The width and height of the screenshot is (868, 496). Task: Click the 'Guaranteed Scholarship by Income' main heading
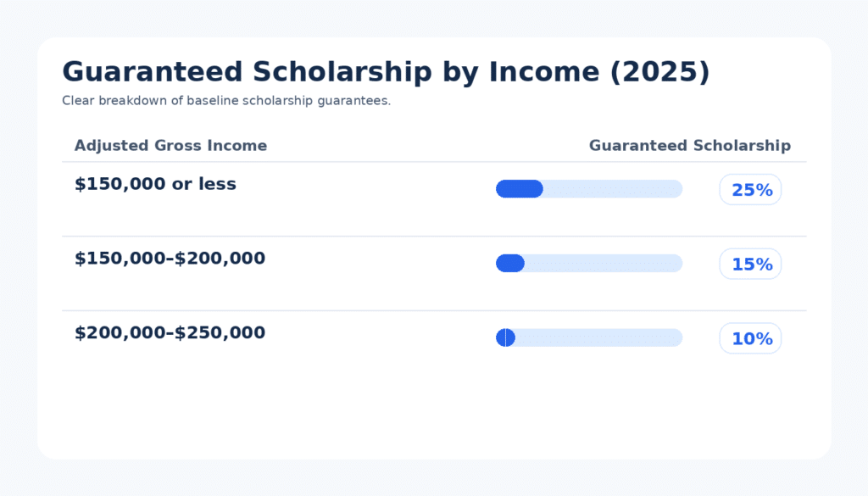[x=331, y=73]
